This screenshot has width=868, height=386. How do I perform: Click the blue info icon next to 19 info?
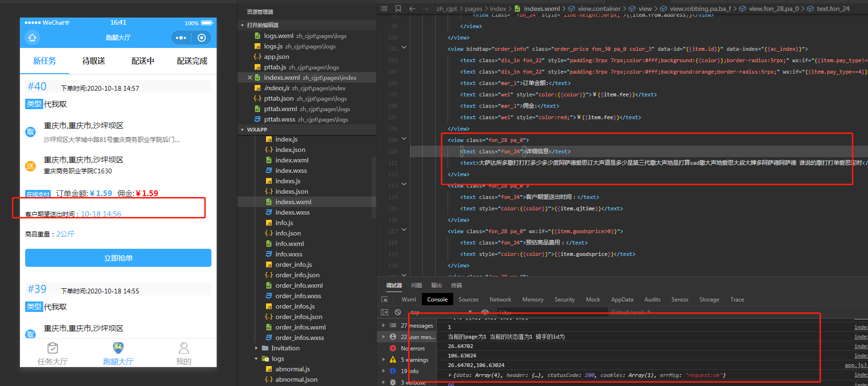[x=393, y=371]
